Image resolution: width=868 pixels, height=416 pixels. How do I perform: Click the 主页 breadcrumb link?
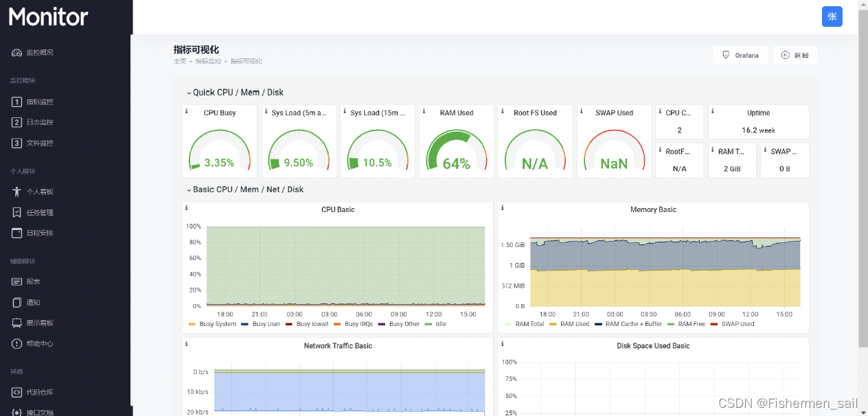tap(180, 62)
